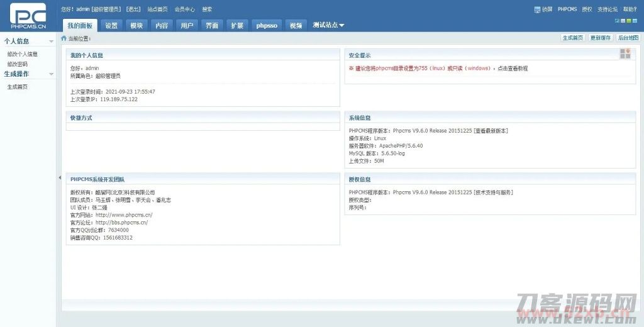Switch to the 设置 tab

pos(111,26)
